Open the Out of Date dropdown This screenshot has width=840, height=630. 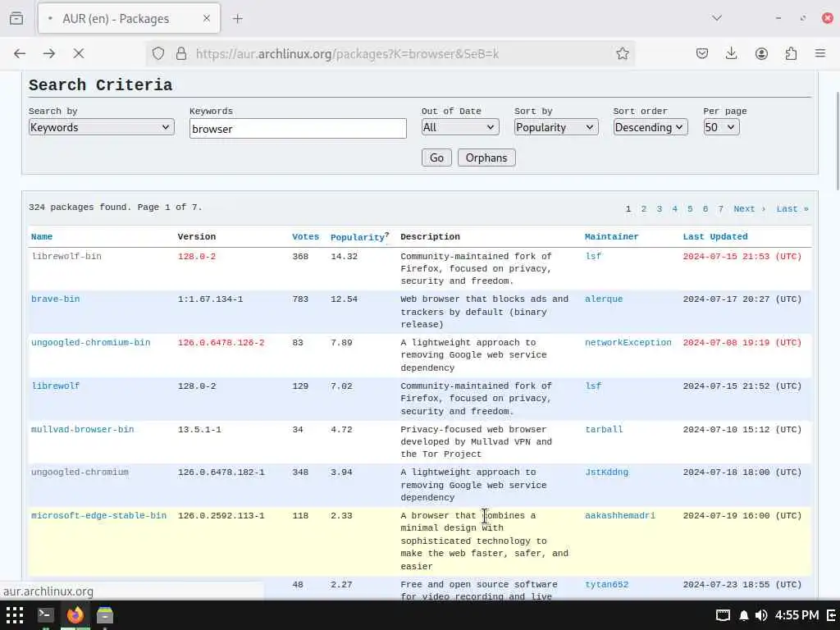click(460, 127)
